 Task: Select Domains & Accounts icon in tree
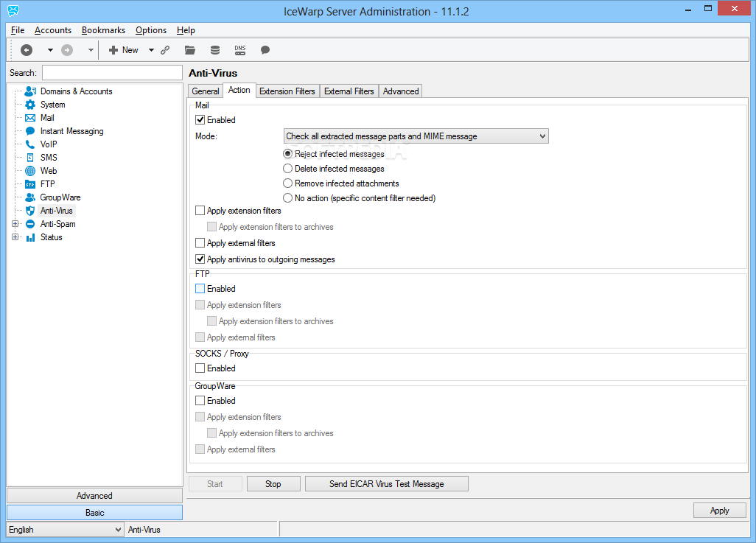(x=30, y=91)
